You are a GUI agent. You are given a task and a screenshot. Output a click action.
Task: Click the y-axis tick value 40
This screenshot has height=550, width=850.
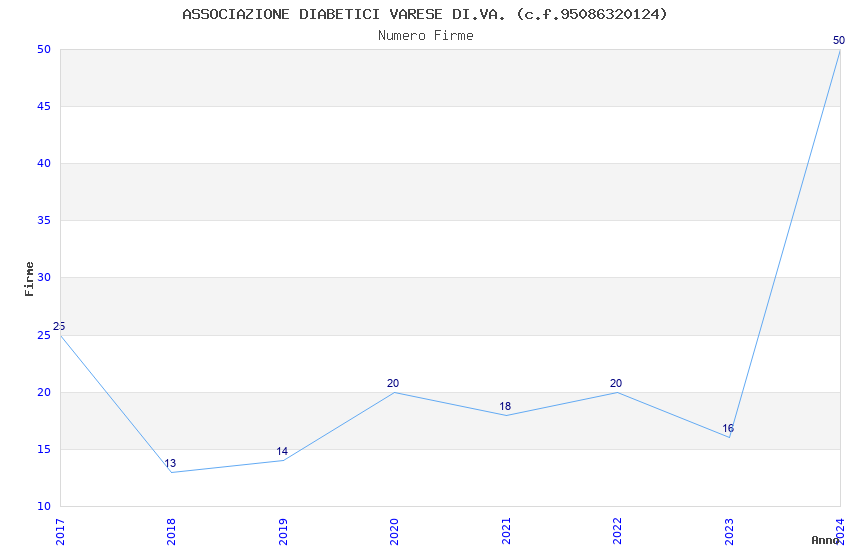point(44,163)
